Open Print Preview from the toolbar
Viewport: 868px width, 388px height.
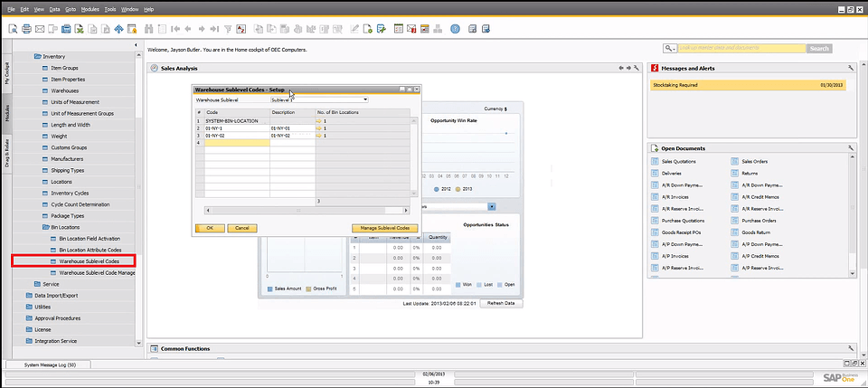[13, 29]
